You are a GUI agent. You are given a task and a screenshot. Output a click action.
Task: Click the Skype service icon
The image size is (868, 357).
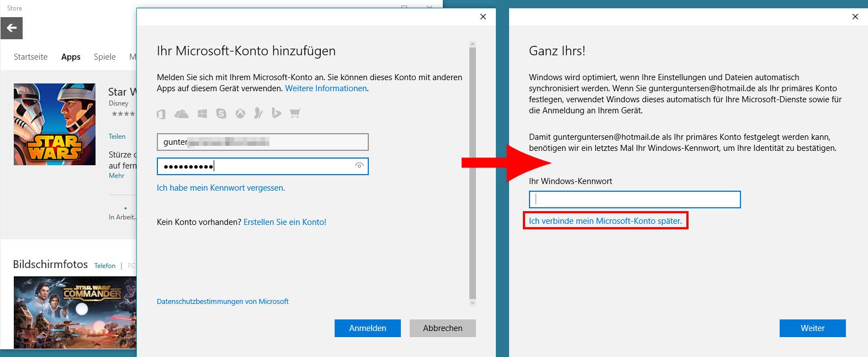pos(221,114)
